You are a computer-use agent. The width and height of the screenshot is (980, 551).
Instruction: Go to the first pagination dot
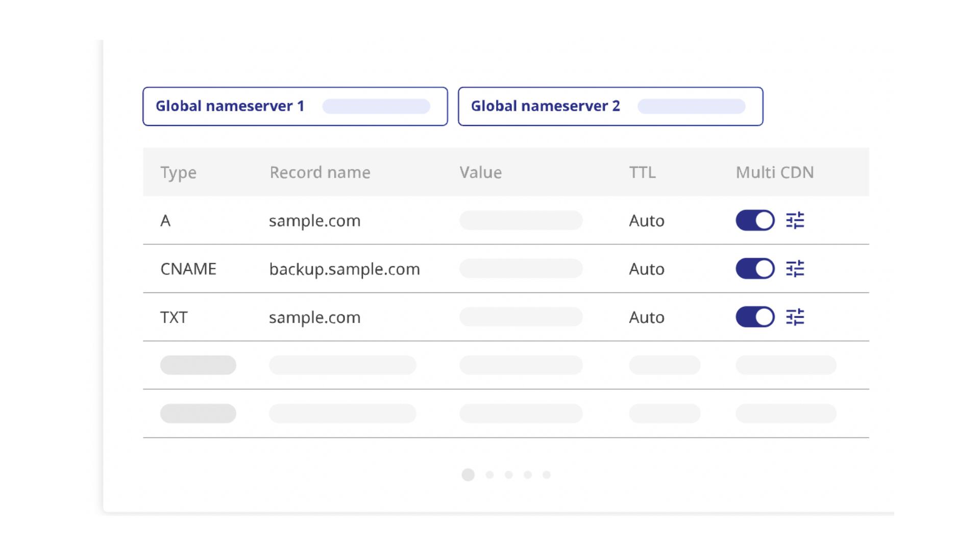coord(468,475)
